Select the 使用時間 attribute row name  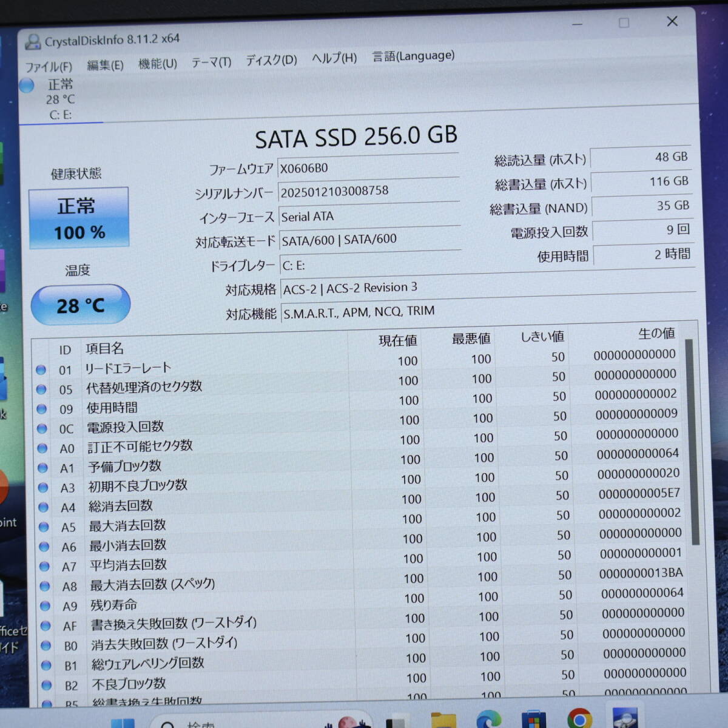[112, 408]
